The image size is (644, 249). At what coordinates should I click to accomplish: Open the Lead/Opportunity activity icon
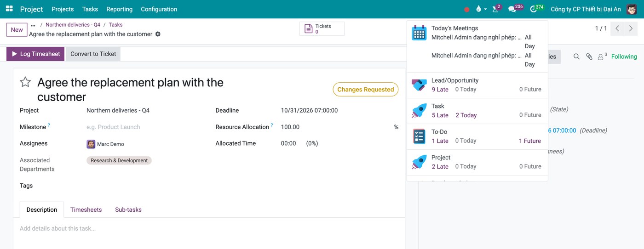(419, 85)
